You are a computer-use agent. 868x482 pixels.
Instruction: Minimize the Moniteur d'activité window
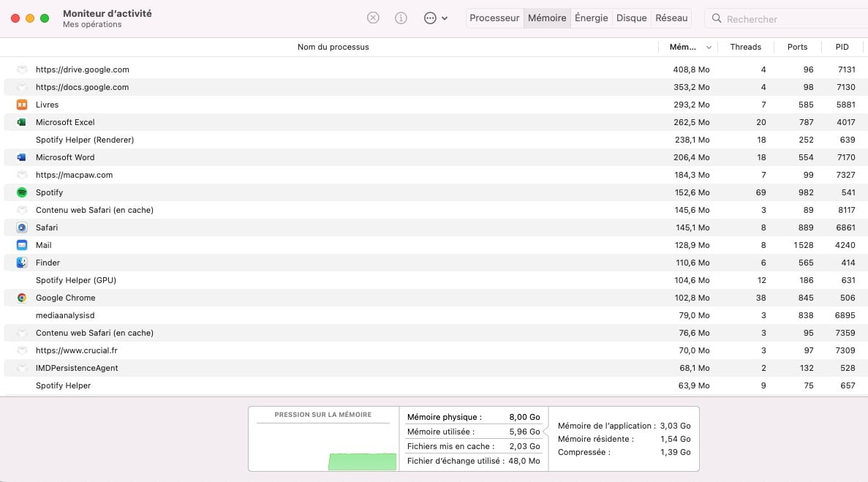30,18
